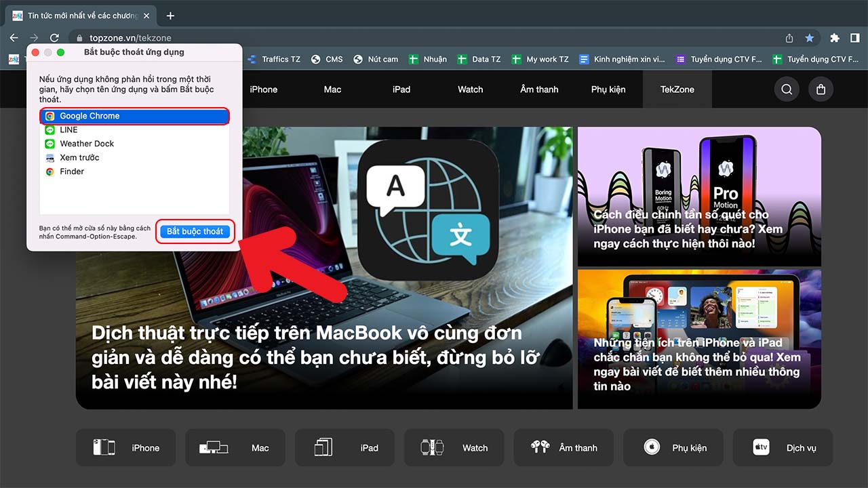Click the Watch category tile
This screenshot has height=488, width=868.
[454, 447]
